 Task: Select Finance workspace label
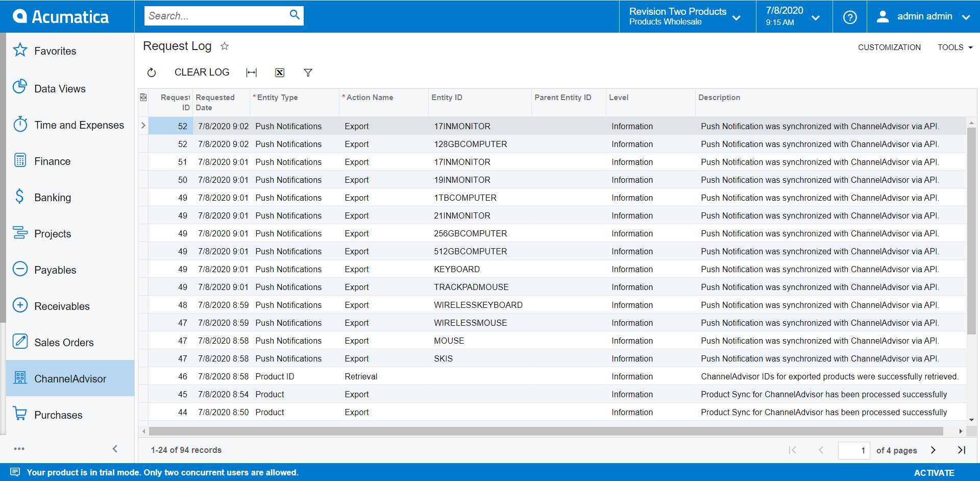point(52,161)
